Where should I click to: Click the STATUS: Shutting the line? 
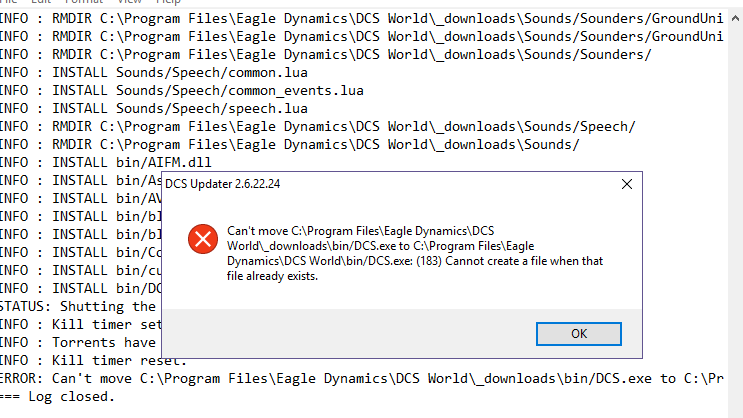(x=78, y=307)
